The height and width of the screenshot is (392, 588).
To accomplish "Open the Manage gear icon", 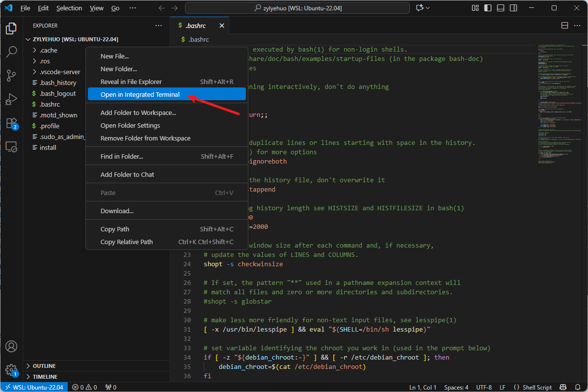I will click(12, 370).
